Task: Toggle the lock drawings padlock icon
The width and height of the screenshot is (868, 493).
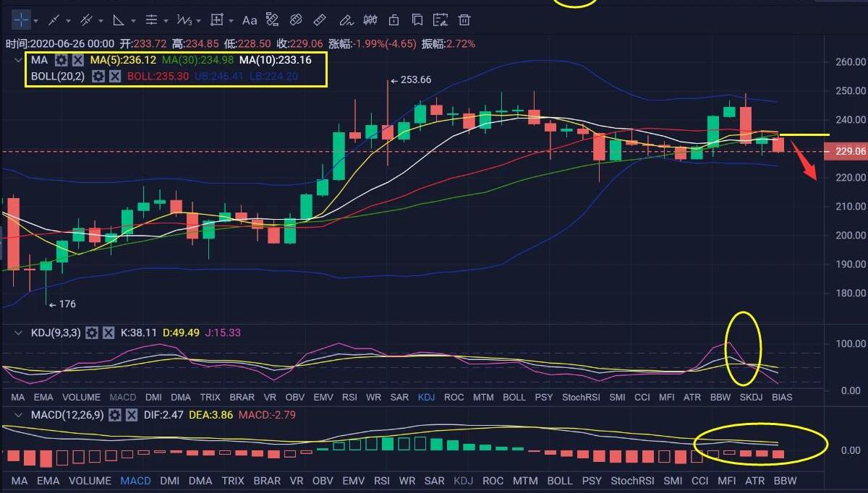Action: click(x=394, y=20)
